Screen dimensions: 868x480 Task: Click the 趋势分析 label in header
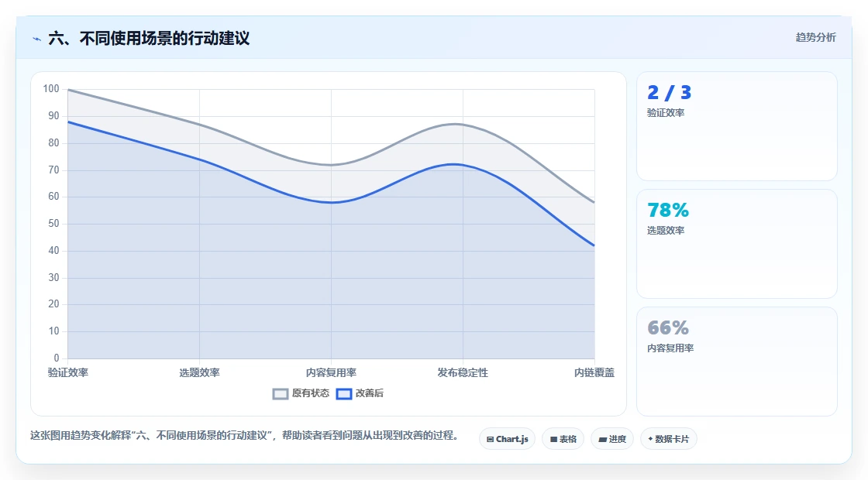[x=815, y=38]
